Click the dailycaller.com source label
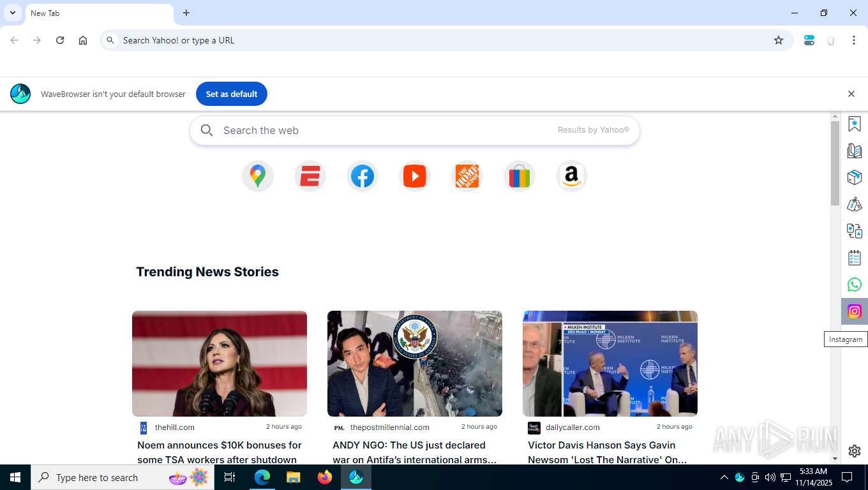Viewport: 868px width, 490px height. [572, 427]
